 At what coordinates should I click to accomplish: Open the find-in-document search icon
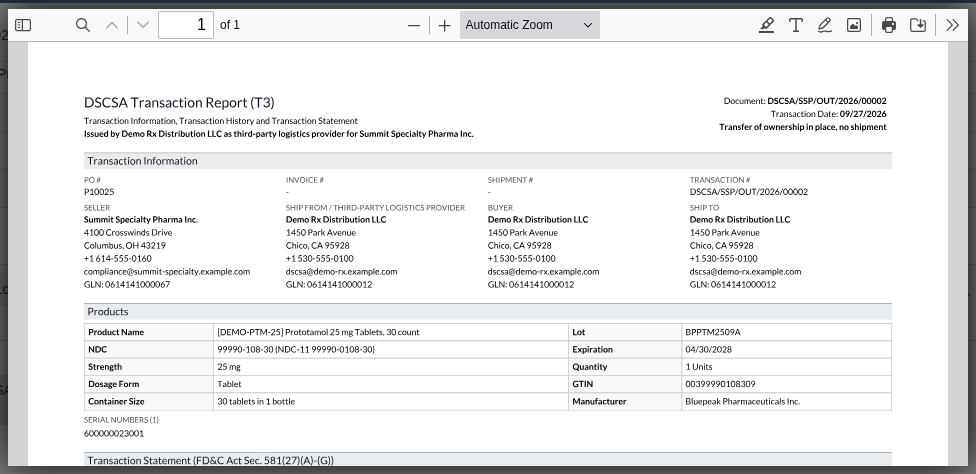point(83,25)
